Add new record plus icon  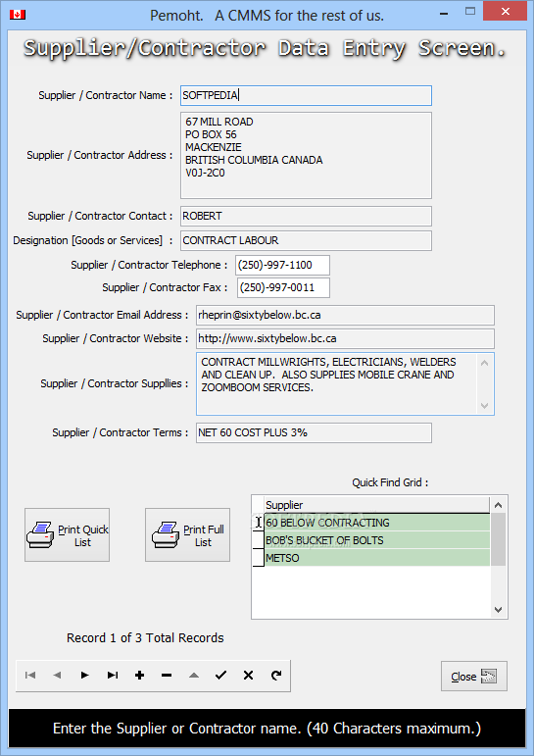[x=140, y=675]
